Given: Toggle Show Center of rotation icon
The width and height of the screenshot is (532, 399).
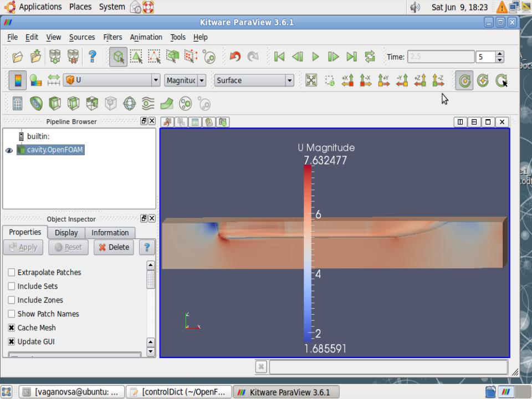Looking at the screenshot, I should [x=464, y=80].
